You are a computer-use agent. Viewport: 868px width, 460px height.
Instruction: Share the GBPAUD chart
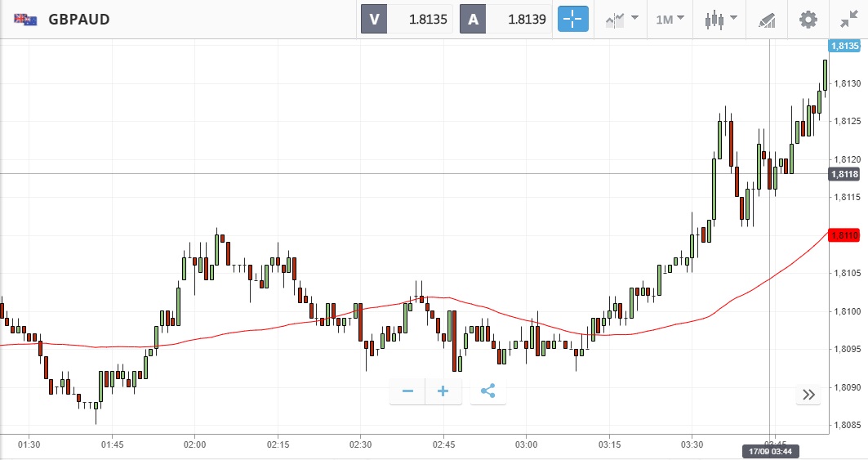(x=488, y=391)
